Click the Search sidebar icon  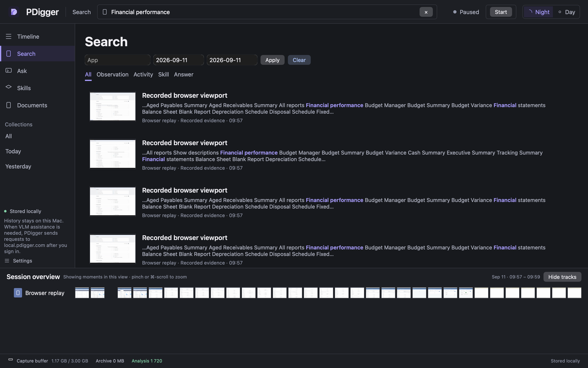(x=9, y=54)
